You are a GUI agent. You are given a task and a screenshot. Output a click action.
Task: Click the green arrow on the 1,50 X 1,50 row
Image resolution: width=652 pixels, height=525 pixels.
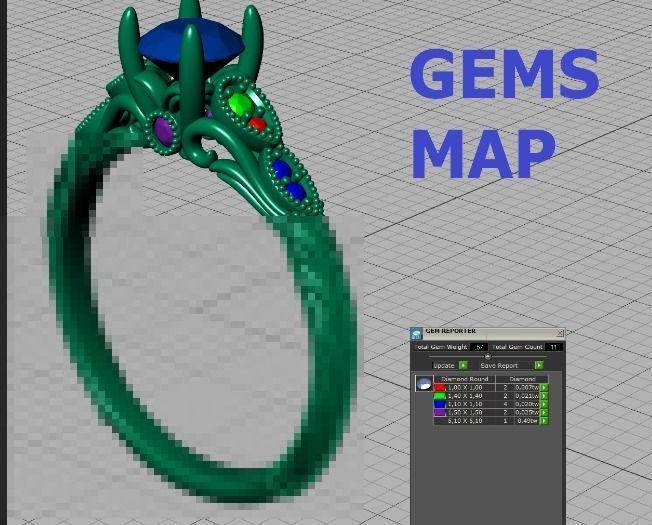(x=544, y=412)
